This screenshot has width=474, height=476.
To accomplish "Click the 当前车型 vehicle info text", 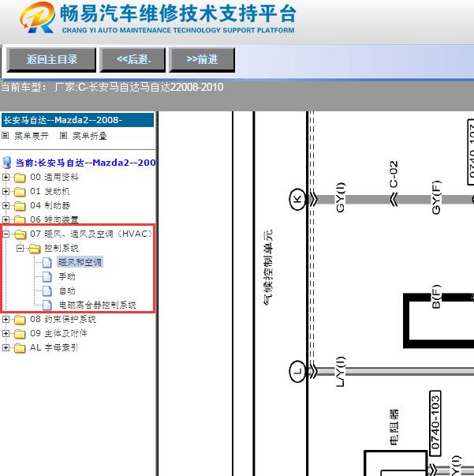I will tap(112, 88).
